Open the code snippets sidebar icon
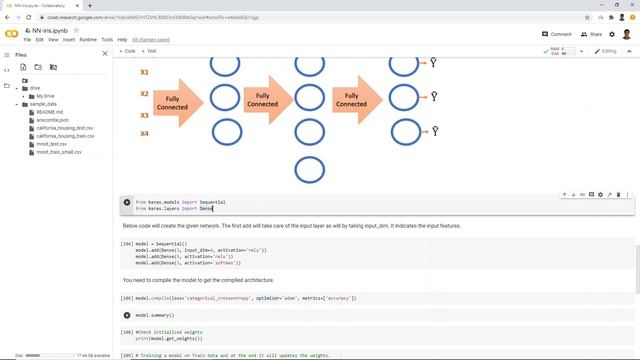The width and height of the screenshot is (640, 360). tap(7, 70)
